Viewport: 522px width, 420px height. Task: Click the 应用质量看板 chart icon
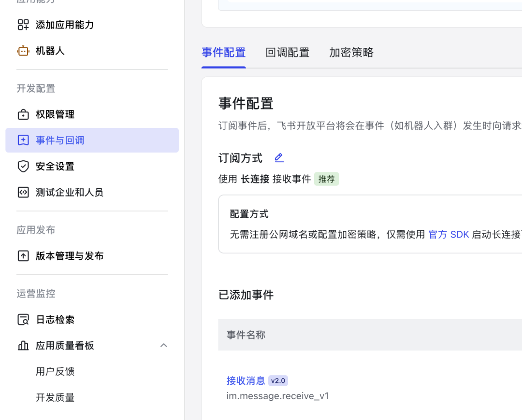(x=23, y=345)
